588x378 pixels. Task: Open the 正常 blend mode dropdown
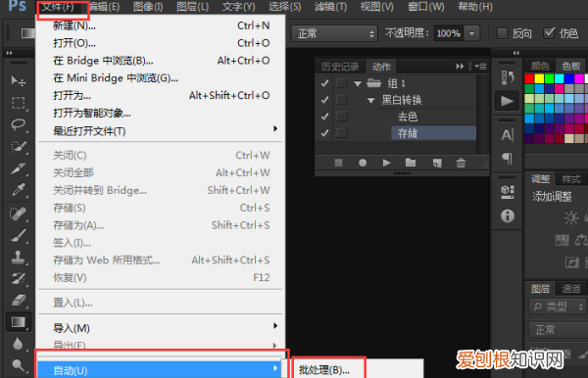coord(334,33)
